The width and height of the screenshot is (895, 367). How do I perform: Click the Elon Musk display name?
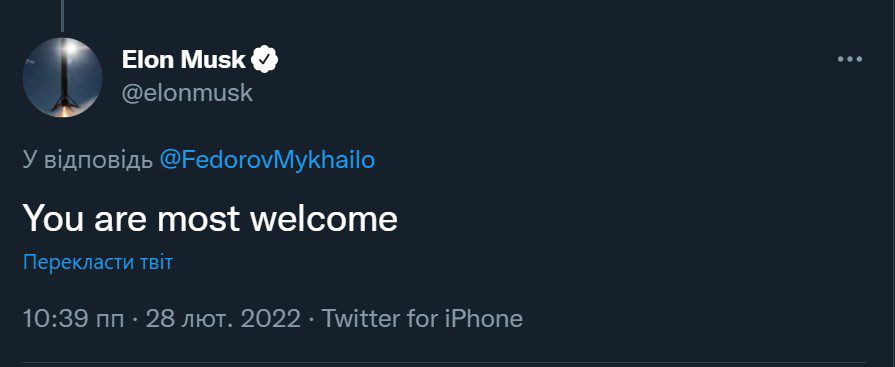[184, 59]
